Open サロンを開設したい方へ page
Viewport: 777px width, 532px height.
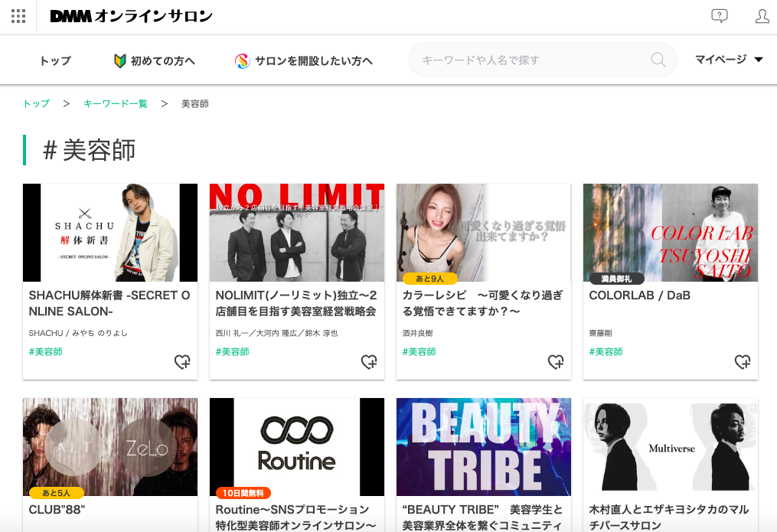(304, 60)
